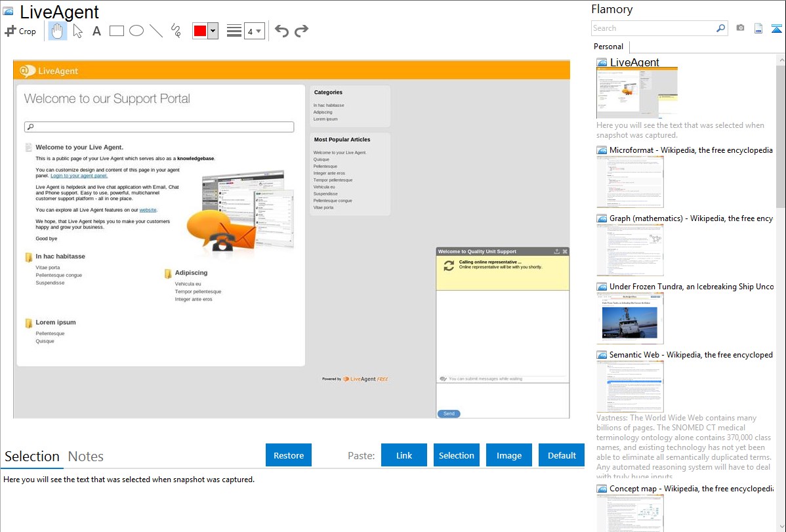Click the Paste Selection button

tap(456, 455)
